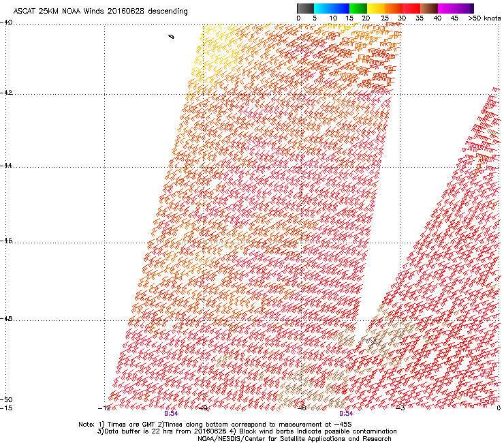Image resolution: width=504 pixels, height=443 pixels.
Task: Click the right '9:54' swath time label
Action: tap(346, 414)
